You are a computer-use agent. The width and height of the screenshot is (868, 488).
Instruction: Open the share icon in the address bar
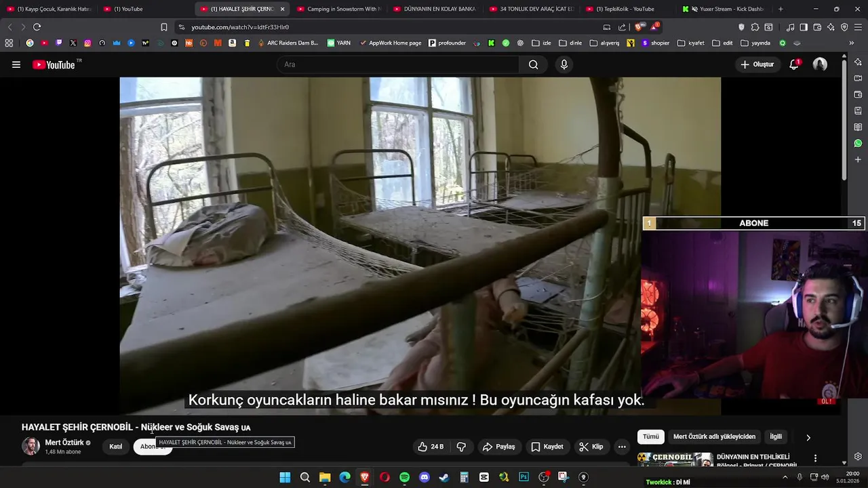[622, 27]
